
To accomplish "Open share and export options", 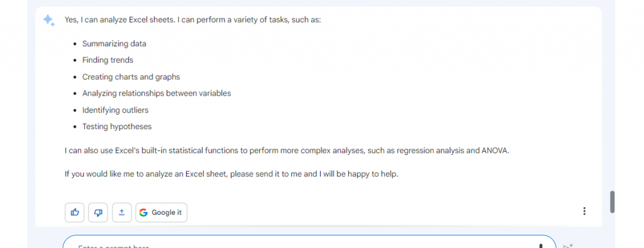I will [121, 212].
